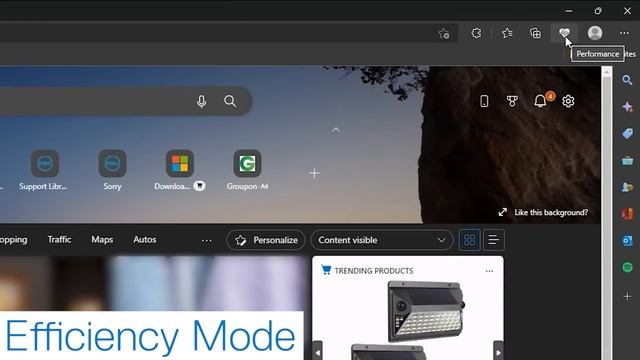640x360 pixels.
Task: Expand the Content visible dropdown
Action: click(382, 240)
